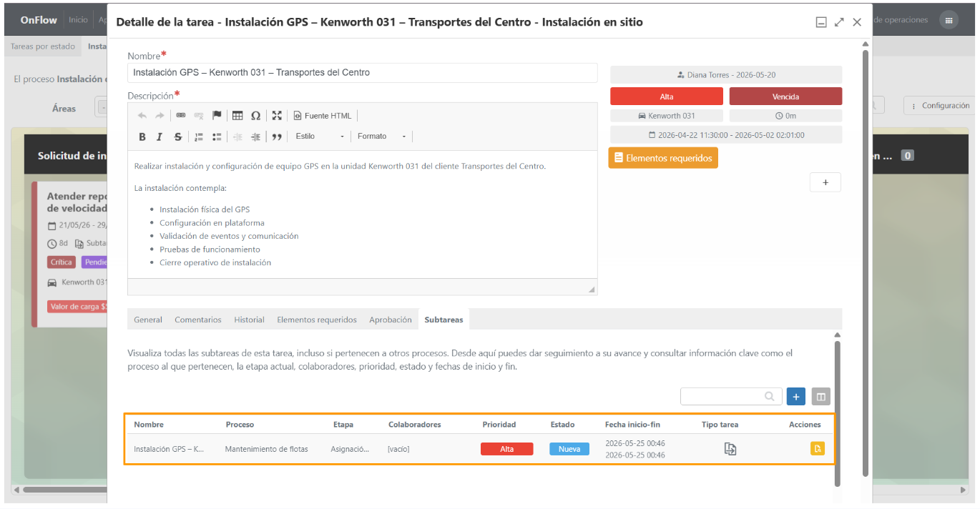The image size is (980, 509).
Task: Click the orange Elementos requeridos button
Action: pos(663,158)
